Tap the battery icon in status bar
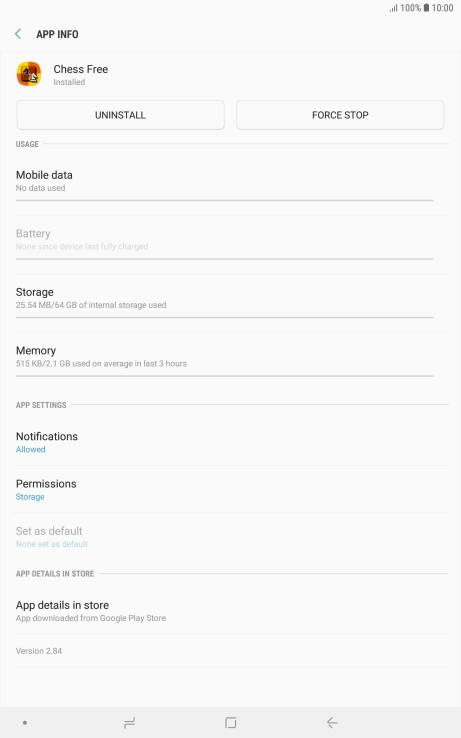Viewport: 461px width, 738px height. tap(426, 8)
